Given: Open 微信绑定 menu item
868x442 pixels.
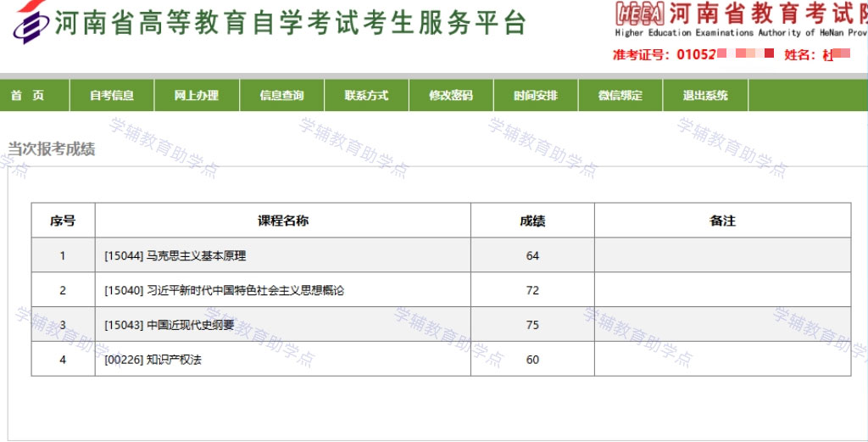Looking at the screenshot, I should pos(620,95).
